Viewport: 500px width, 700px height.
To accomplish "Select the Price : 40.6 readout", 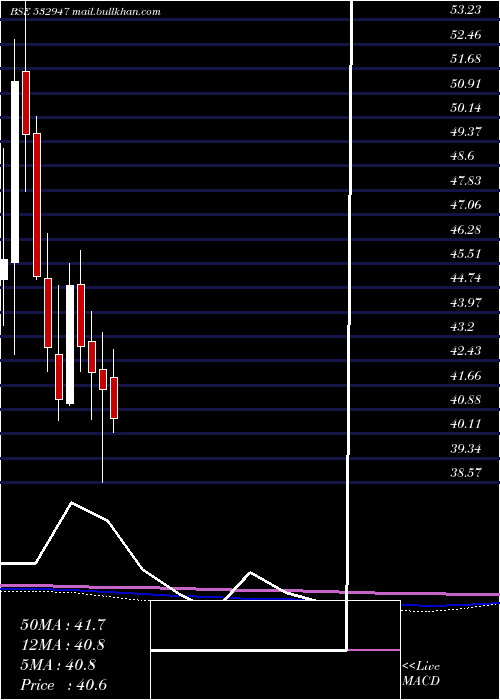I will (x=63, y=685).
